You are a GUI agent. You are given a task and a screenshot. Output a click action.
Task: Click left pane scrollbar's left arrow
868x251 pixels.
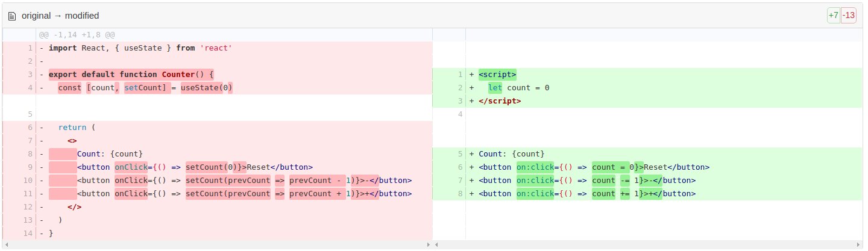tap(5, 245)
